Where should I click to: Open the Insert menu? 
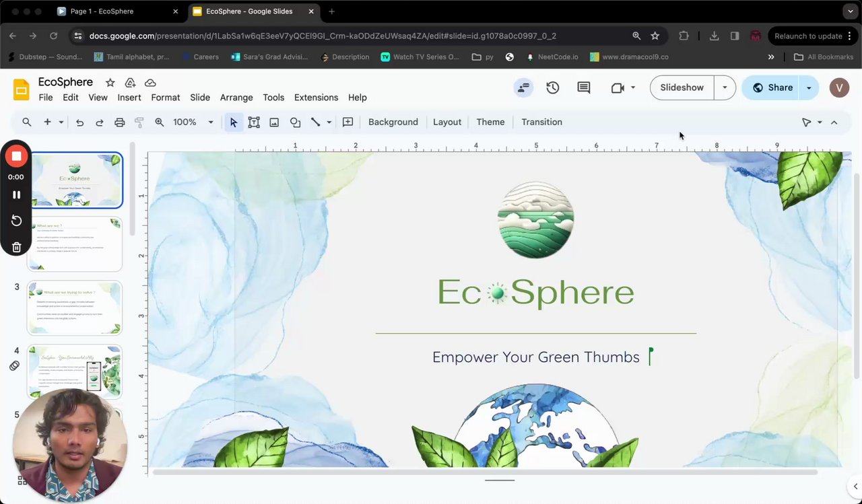(x=129, y=98)
